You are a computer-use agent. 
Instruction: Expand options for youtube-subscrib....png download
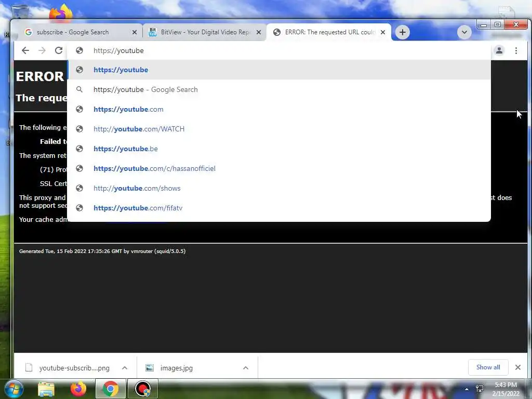pyautogui.click(x=125, y=368)
